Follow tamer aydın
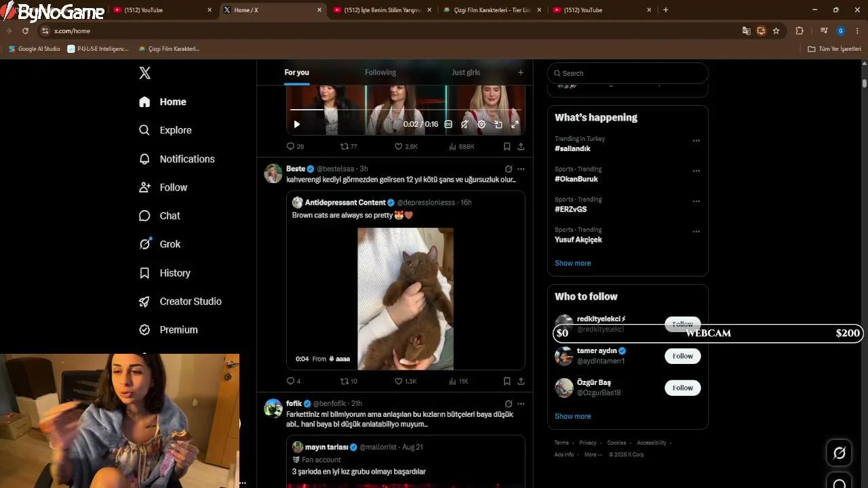The width and height of the screenshot is (868, 488). (x=683, y=356)
